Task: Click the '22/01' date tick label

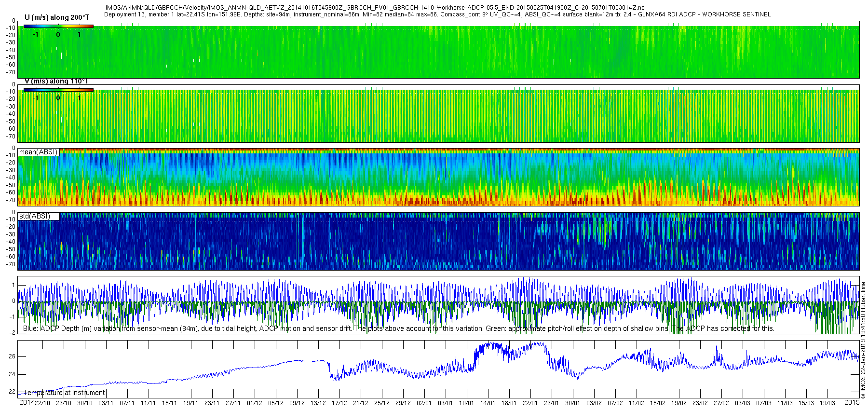Action: click(530, 403)
